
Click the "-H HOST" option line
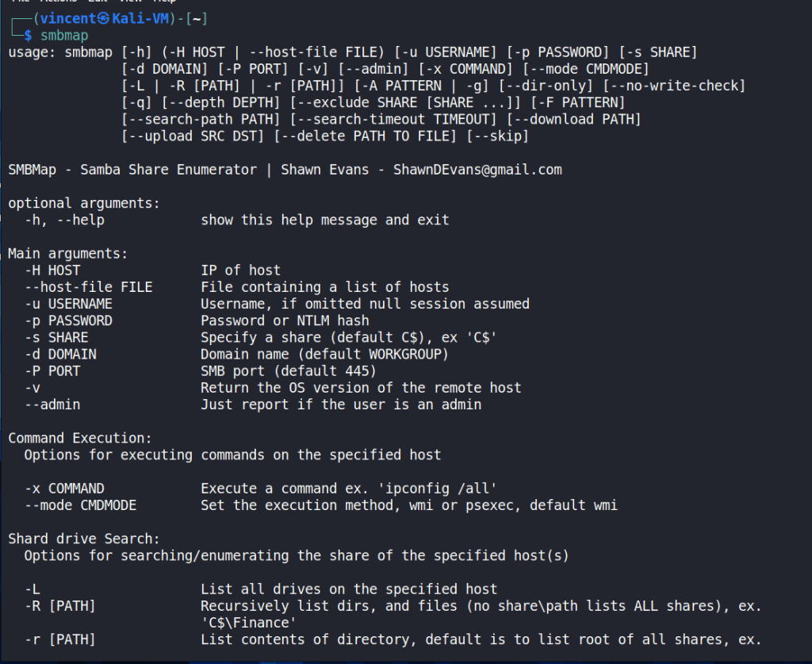click(52, 270)
